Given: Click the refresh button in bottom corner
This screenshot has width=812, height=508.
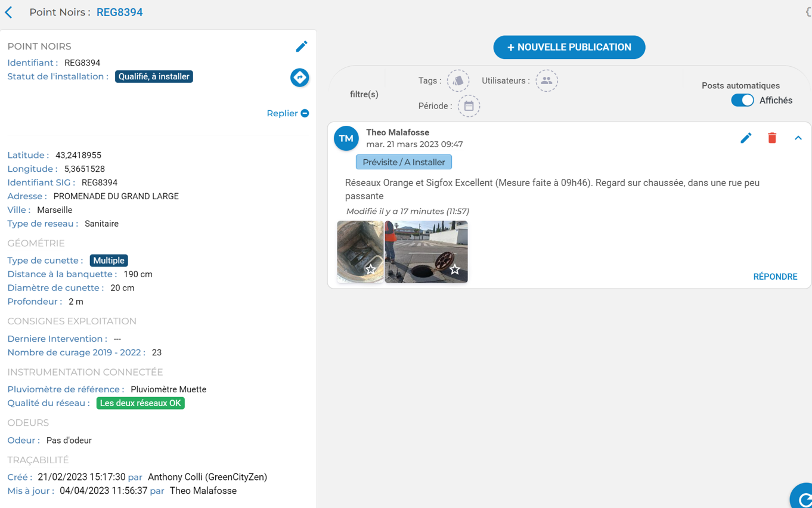Looking at the screenshot, I should click(x=803, y=498).
